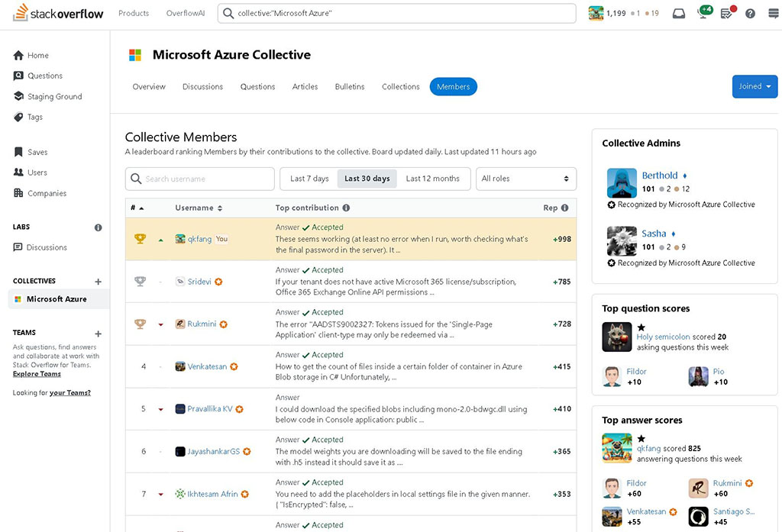Click the Companies icon in sidebar

(x=18, y=193)
